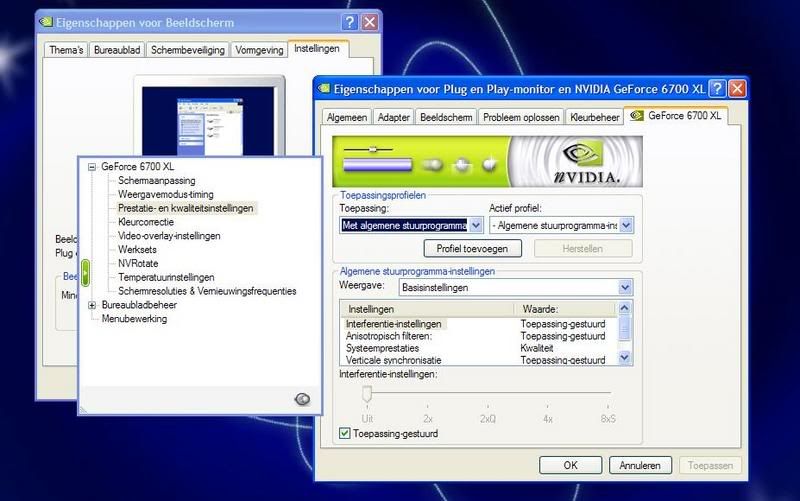The width and height of the screenshot is (800, 501).
Task: Click the green flyout handle on the menu panel
Action: tap(85, 272)
